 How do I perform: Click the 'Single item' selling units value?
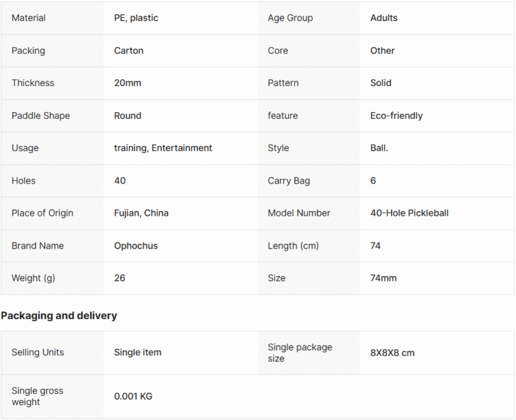[x=138, y=353]
